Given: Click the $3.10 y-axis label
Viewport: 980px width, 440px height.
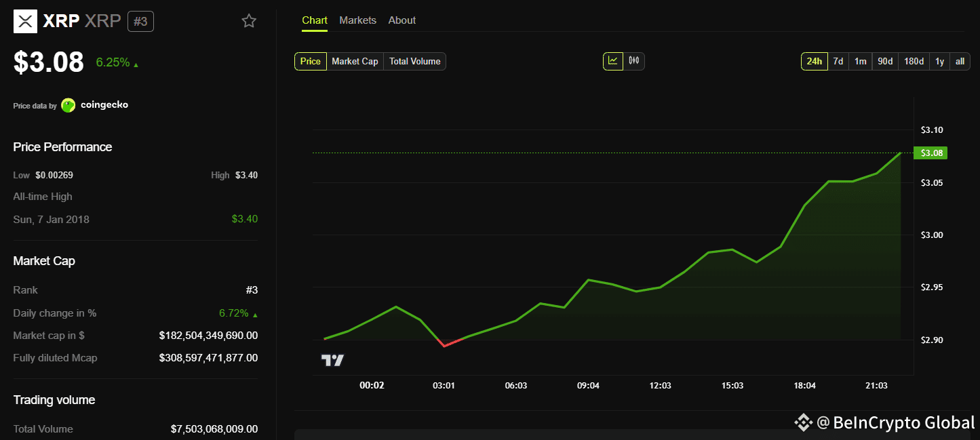Looking at the screenshot, I should (x=931, y=130).
